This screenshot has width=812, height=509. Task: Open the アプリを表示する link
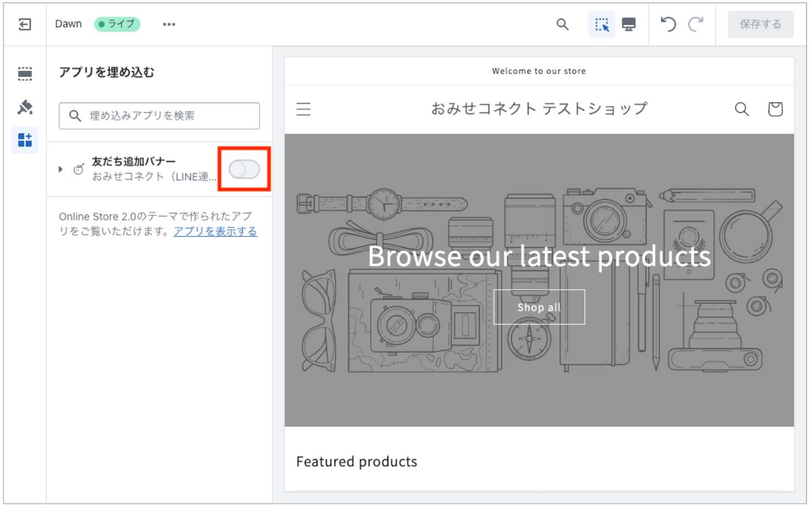coord(215,231)
